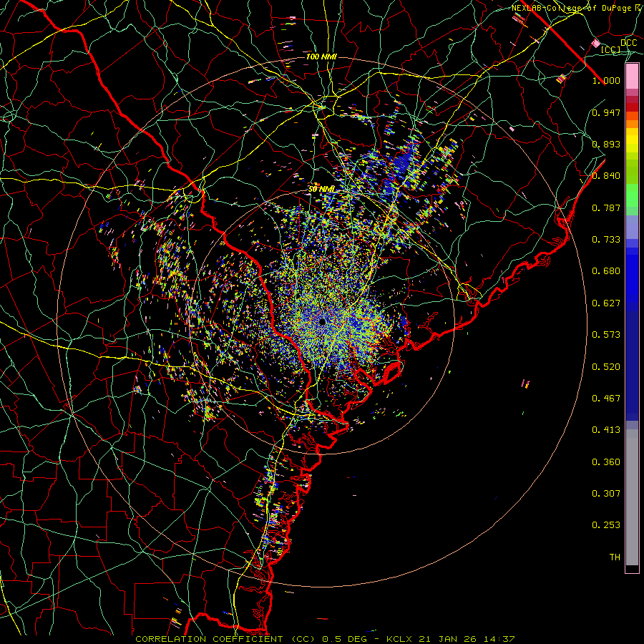The height and width of the screenshot is (644, 644).
Task: Click the [CC] product label near the scale
Action: [610, 49]
